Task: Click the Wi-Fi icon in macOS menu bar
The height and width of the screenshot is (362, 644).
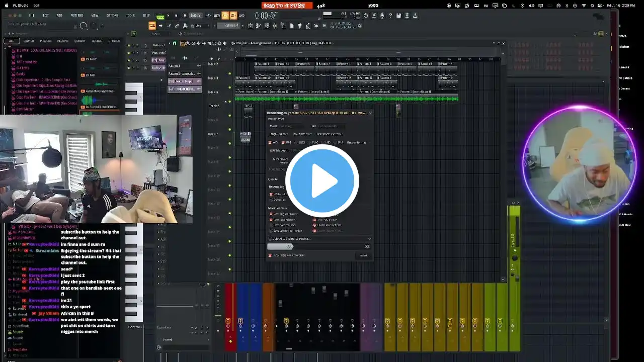Action: (x=584, y=6)
